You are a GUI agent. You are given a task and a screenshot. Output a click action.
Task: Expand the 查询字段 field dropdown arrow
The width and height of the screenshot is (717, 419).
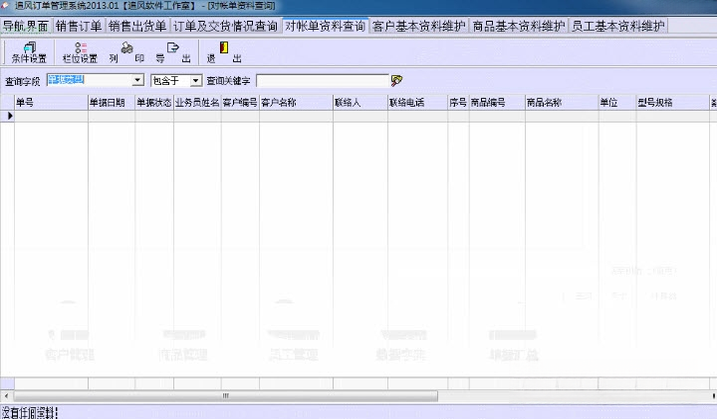137,81
